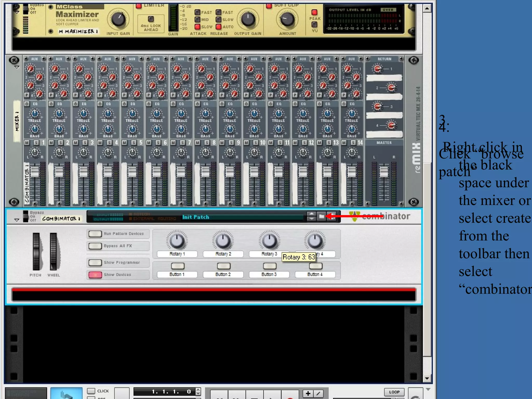
Task: Click Soft Clip Amount knob
Action: 287,19
